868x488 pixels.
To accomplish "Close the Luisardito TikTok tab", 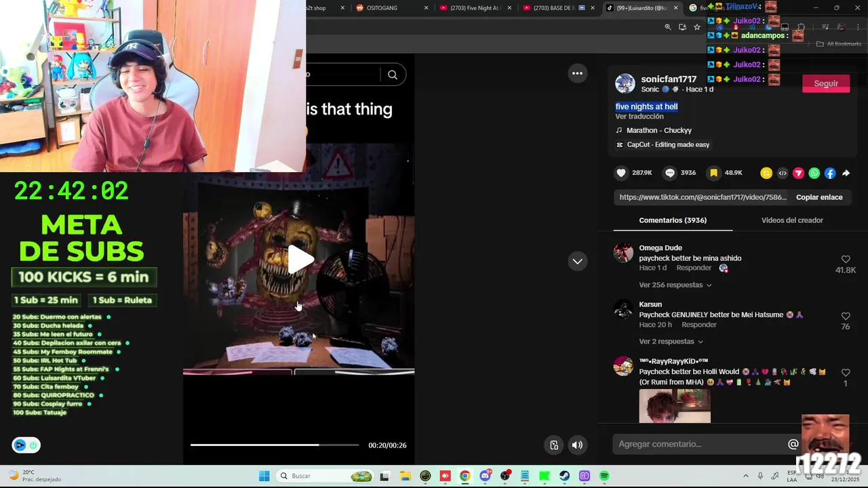I will pyautogui.click(x=675, y=8).
